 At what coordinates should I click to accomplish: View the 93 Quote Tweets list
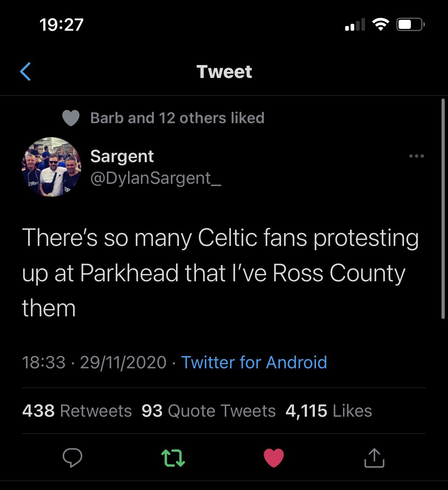(208, 411)
